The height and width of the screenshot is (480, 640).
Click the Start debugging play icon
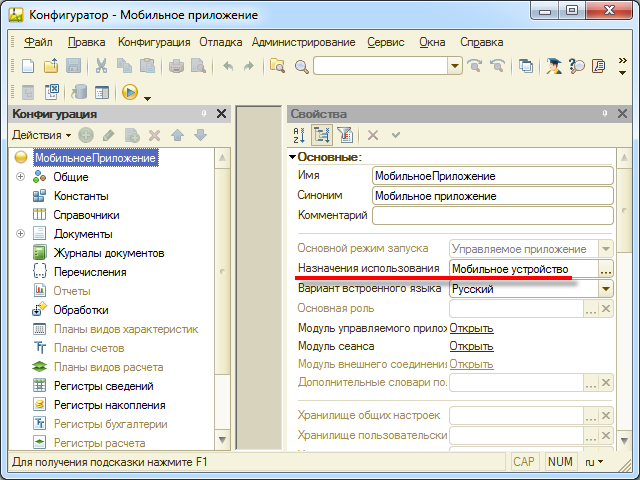(130, 92)
